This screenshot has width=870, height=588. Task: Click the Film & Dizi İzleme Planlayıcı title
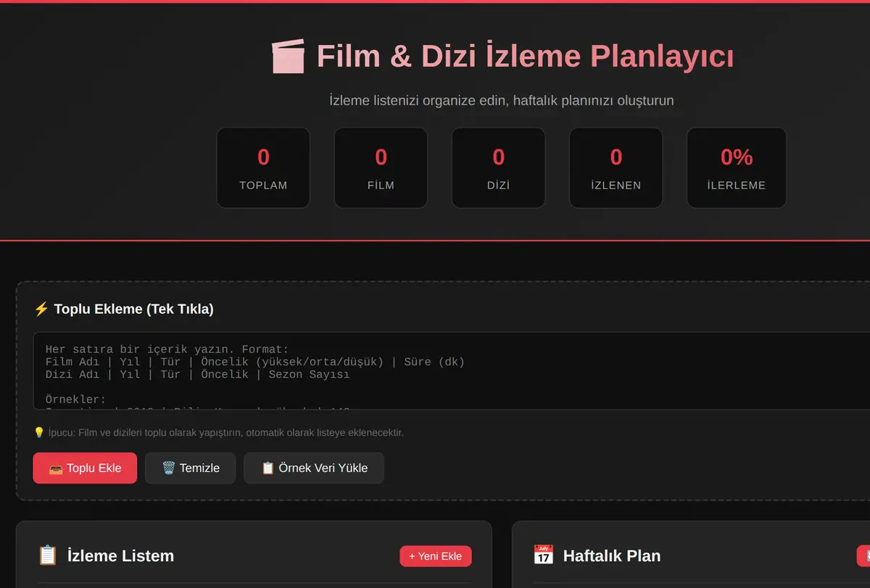coord(525,57)
